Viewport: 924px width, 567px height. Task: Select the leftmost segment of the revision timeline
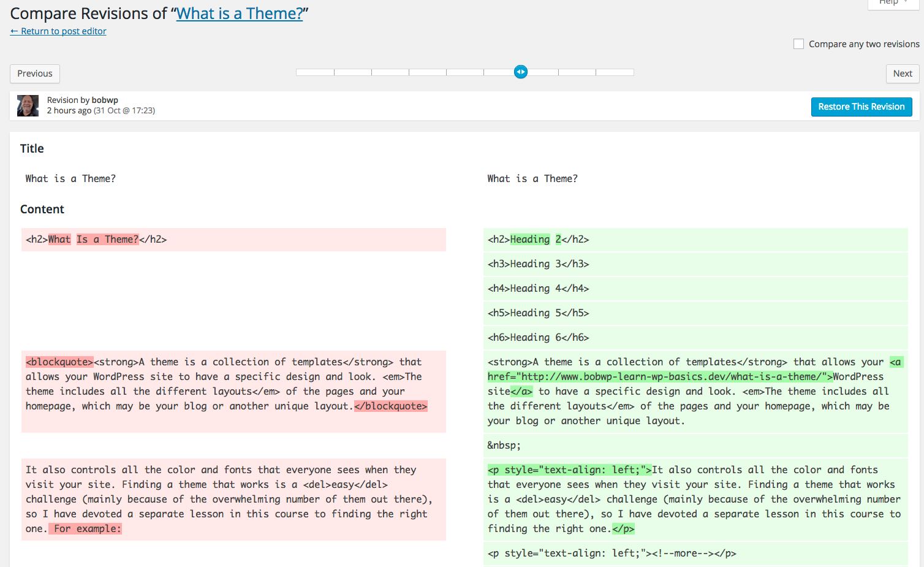315,72
